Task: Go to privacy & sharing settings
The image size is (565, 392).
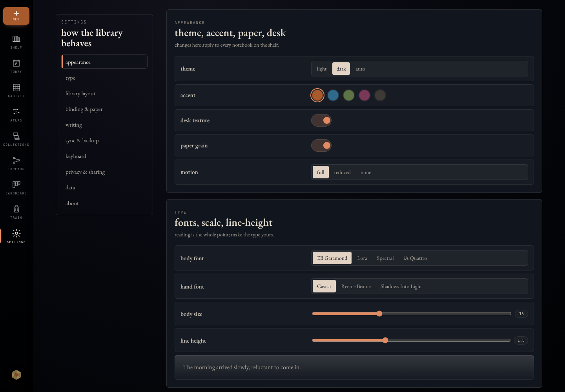Action: click(x=104, y=172)
